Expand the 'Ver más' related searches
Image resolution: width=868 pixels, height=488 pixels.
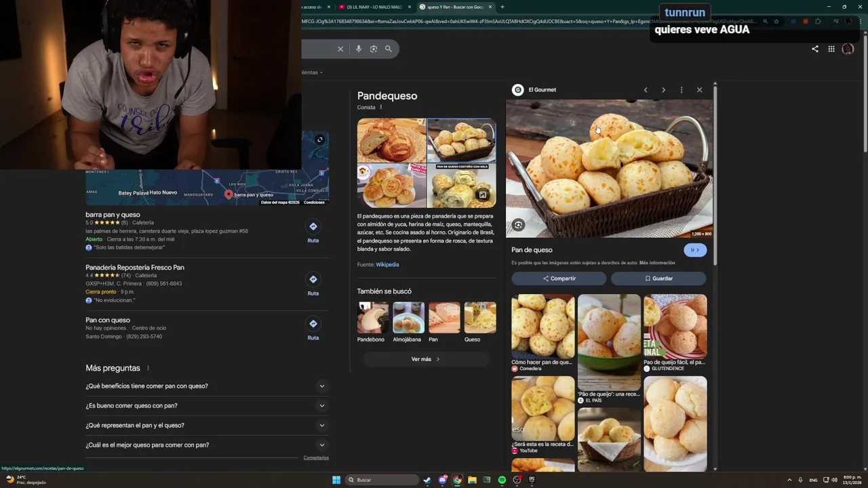click(426, 359)
